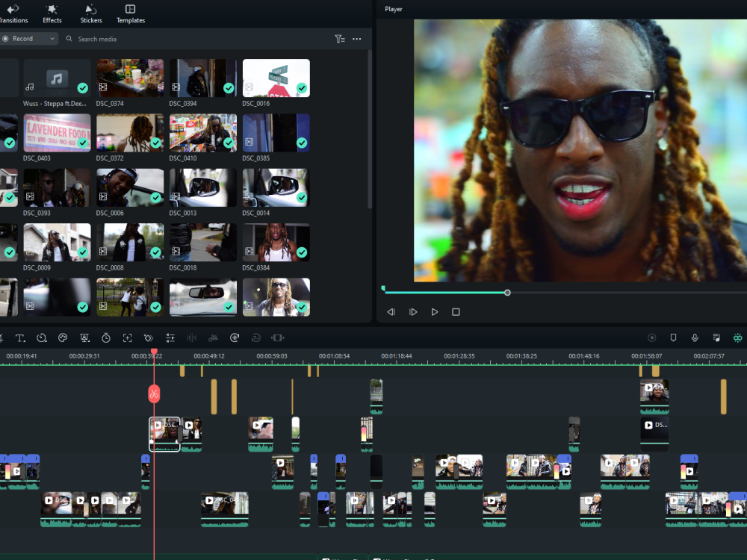
Task: Open the Effects tab
Action: coord(52,13)
